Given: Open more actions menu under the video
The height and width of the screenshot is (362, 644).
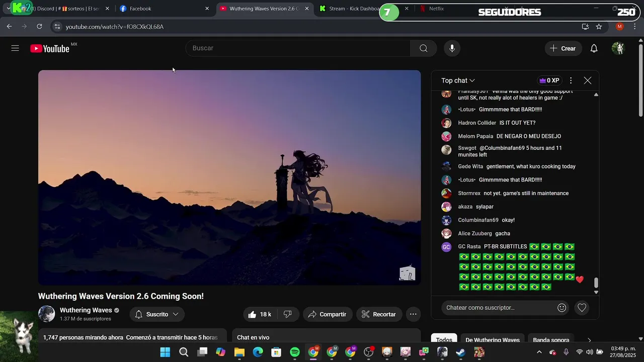Looking at the screenshot, I should click(413, 314).
